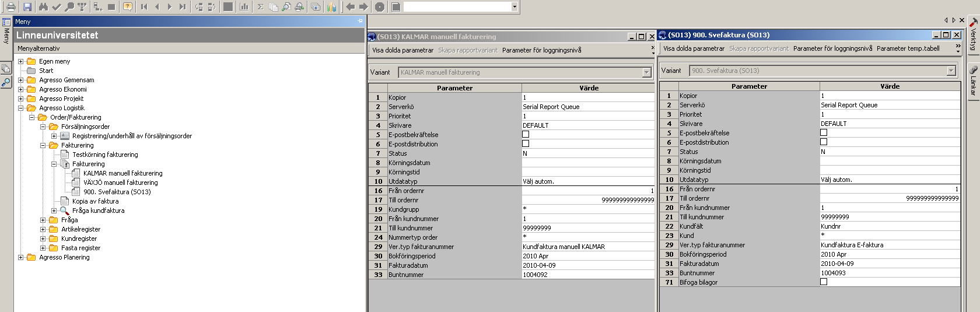Click the cascade windows icon

316,7
